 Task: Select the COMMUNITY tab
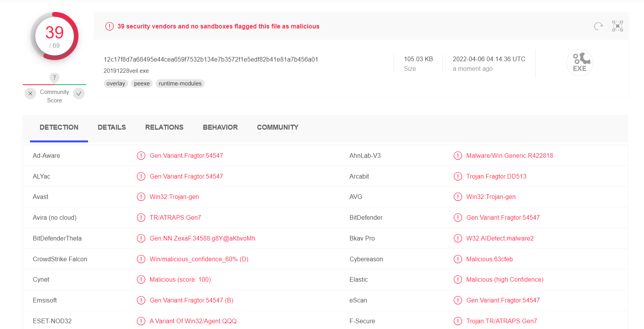(x=278, y=127)
